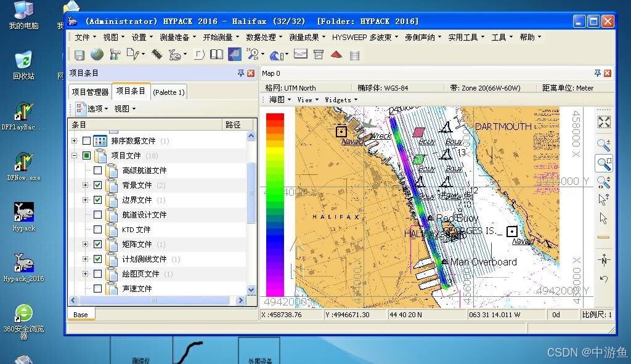Check the KTD 文件 checkbox
The width and height of the screenshot is (631, 364).
[x=97, y=229]
